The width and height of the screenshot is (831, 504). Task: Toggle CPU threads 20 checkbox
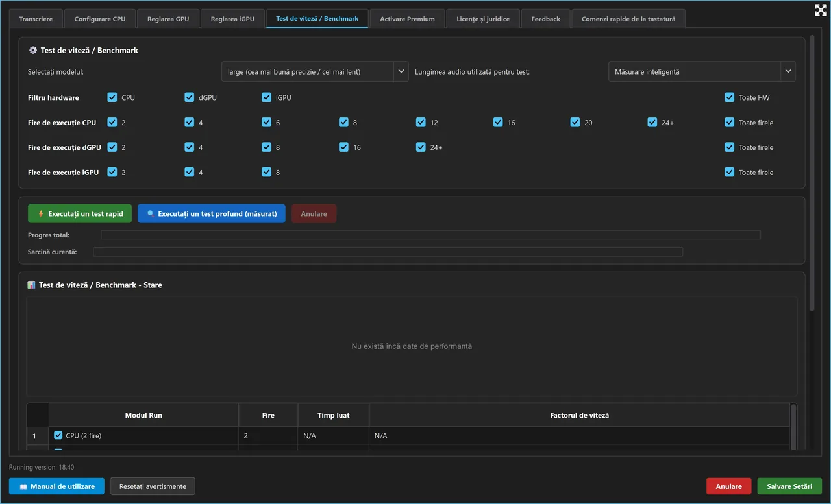click(x=575, y=122)
